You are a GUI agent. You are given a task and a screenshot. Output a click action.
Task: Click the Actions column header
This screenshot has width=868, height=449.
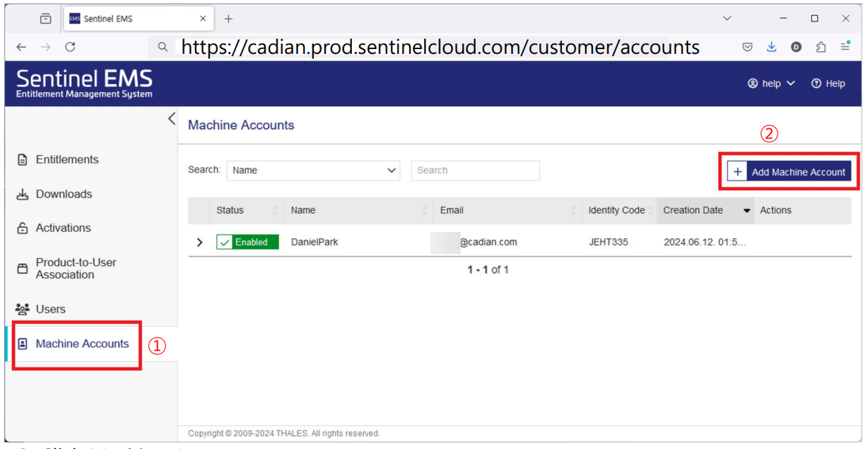pos(775,210)
